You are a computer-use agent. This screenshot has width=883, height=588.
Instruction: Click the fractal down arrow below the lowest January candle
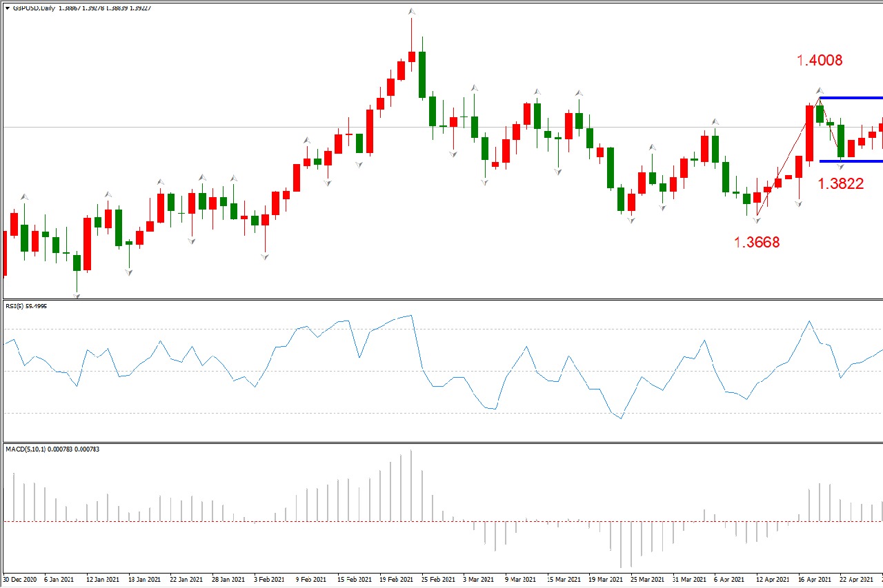coord(77,296)
